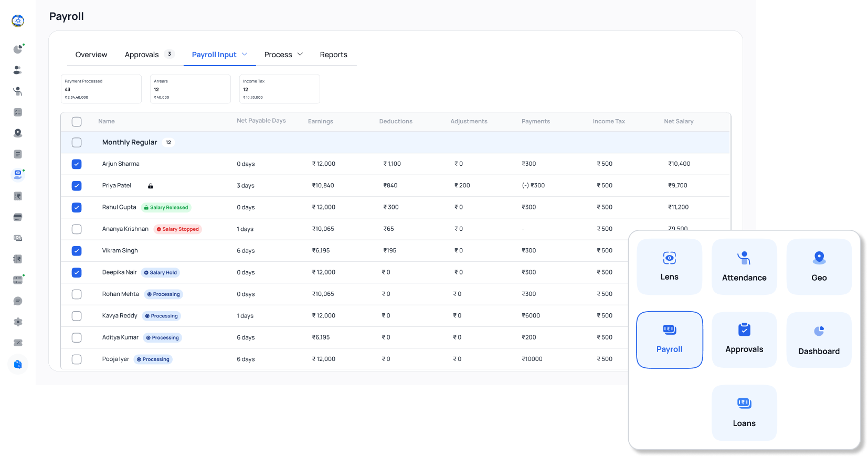Uncheck the Deepika Nair row checkbox

click(x=77, y=272)
